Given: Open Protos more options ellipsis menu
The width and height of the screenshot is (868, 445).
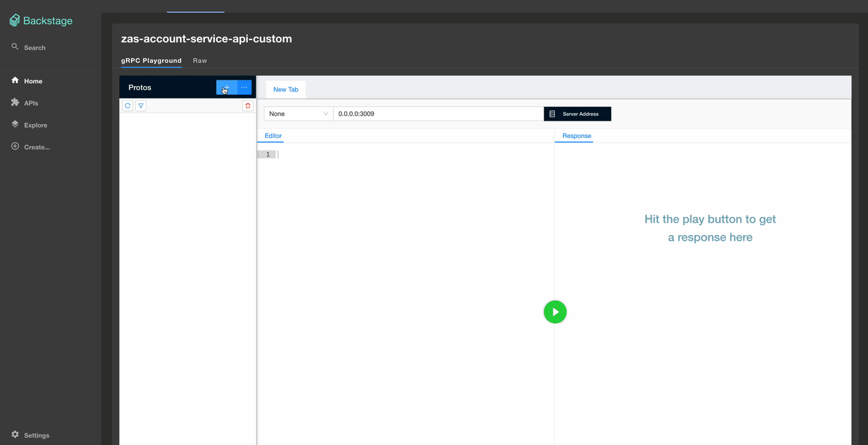Looking at the screenshot, I should [245, 87].
